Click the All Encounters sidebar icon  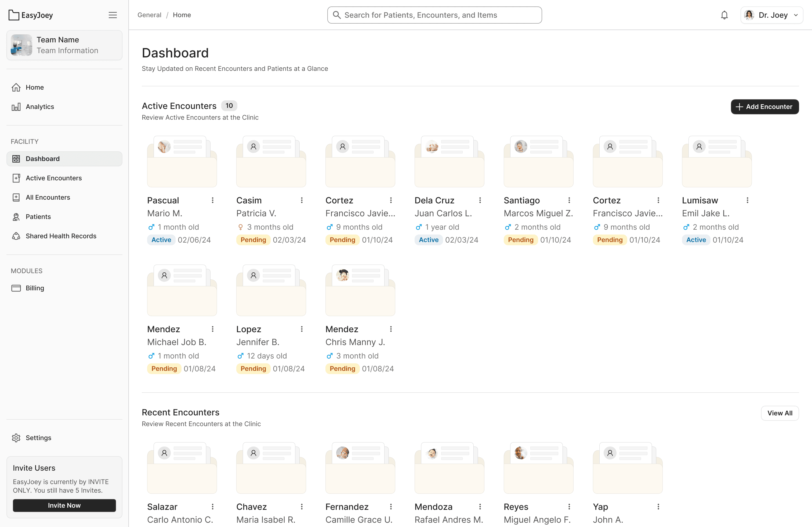16,197
